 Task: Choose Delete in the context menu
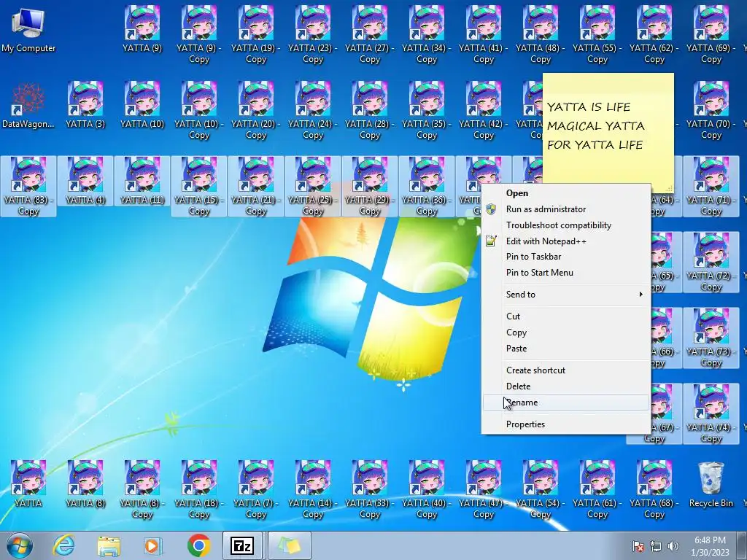coord(566,386)
